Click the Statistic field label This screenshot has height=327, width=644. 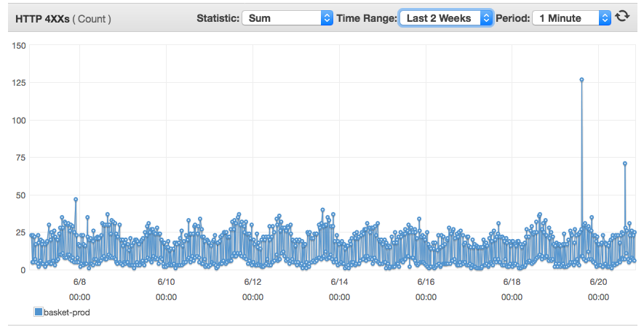[218, 18]
